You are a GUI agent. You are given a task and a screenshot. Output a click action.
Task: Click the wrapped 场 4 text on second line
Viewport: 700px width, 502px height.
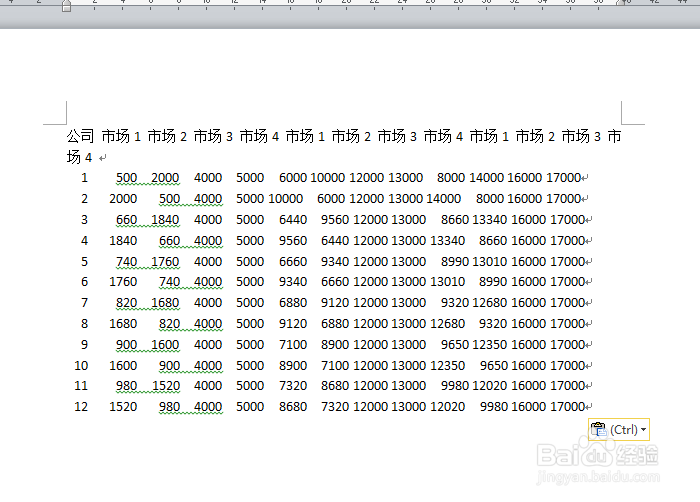point(79,157)
